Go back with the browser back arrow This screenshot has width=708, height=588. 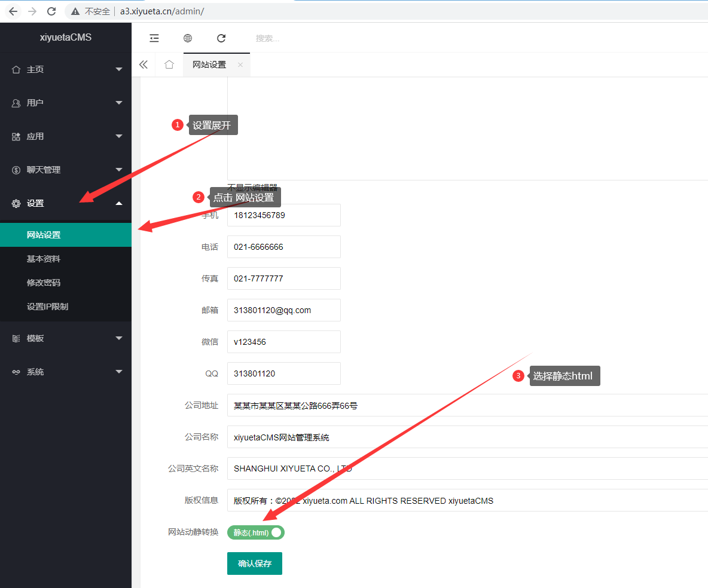13,11
